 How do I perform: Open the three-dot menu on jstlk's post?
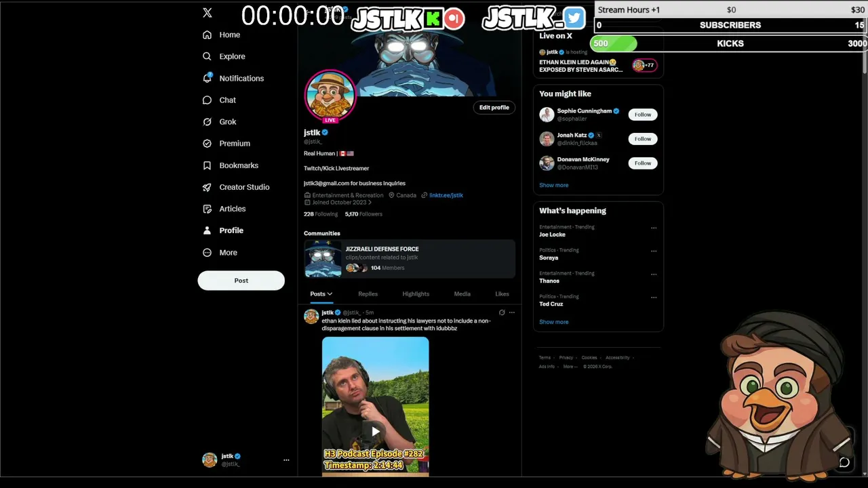point(512,312)
